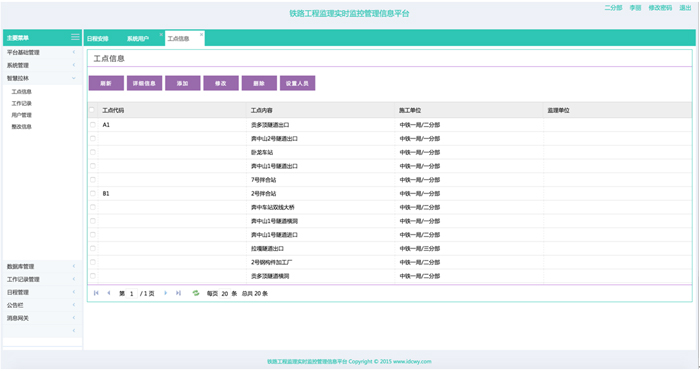Screen dimensions: 700x371
Task: Select the checkbox of the 7号拌合站 row
Action: pyautogui.click(x=93, y=179)
